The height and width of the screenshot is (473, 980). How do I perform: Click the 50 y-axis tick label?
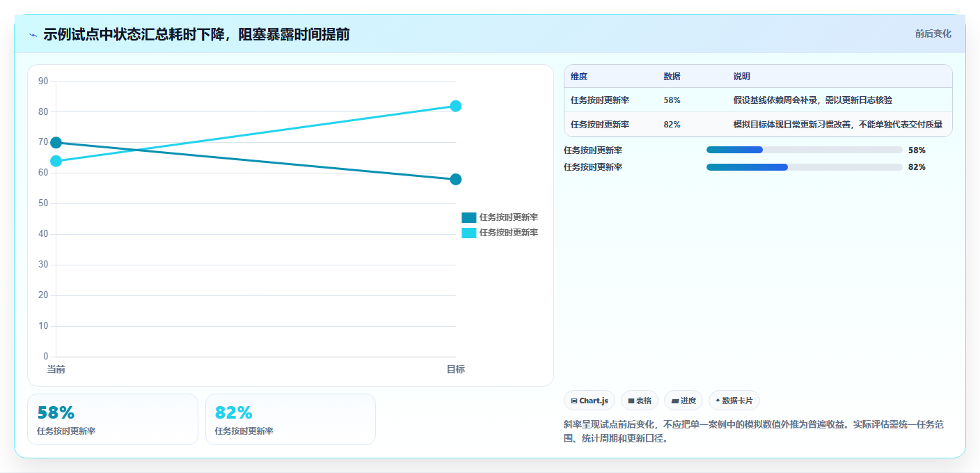point(43,203)
